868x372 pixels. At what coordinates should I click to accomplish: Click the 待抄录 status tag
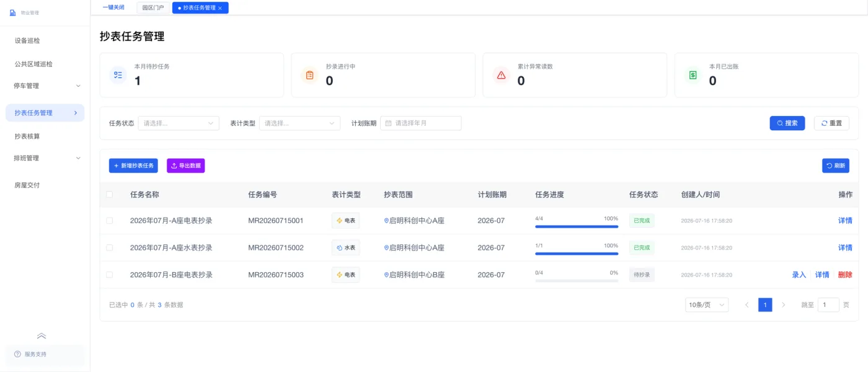coord(642,275)
